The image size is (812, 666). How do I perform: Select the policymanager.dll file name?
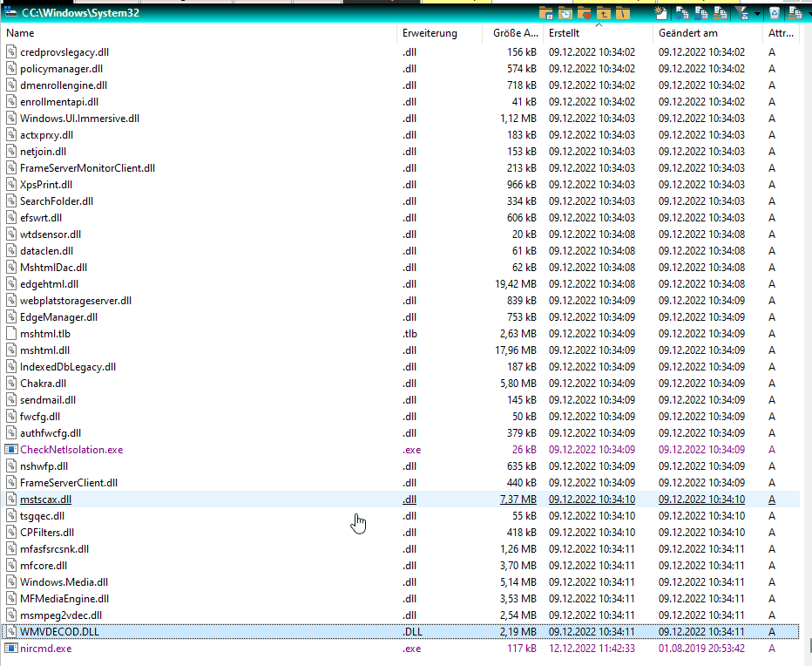[61, 68]
